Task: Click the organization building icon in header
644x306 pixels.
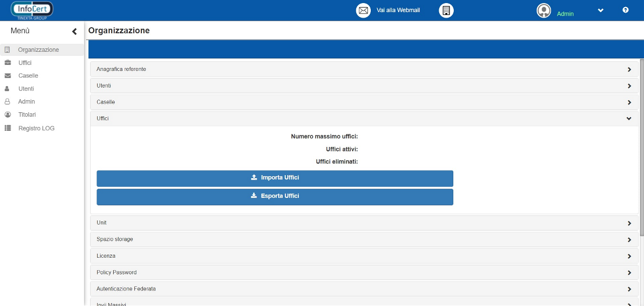Action: 446,11
